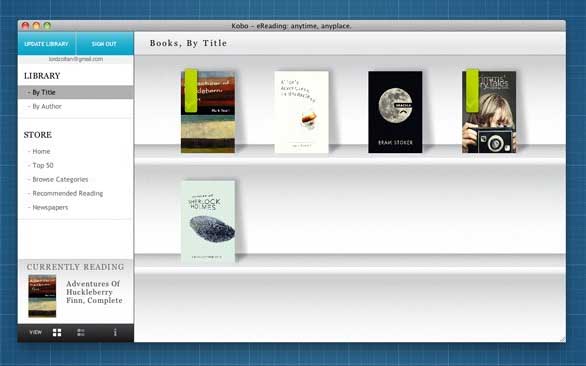This screenshot has height=366, width=586.
Task: Open the Currently Reading book thumbnail
Action: point(42,296)
